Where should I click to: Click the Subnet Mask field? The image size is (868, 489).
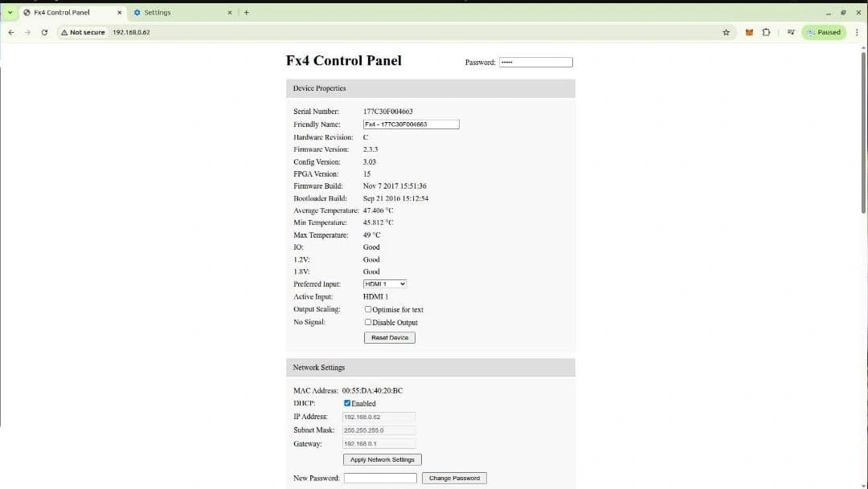click(x=379, y=430)
